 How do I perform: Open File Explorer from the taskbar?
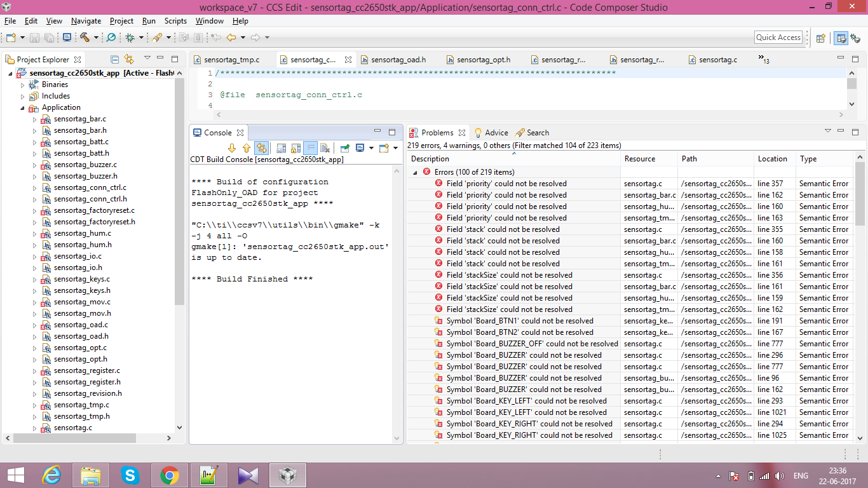click(91, 475)
